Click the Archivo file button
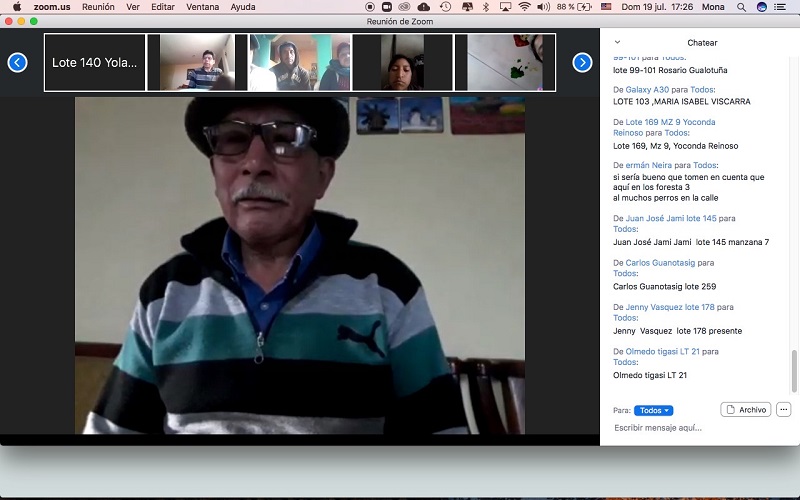This screenshot has width=800, height=500. click(746, 410)
